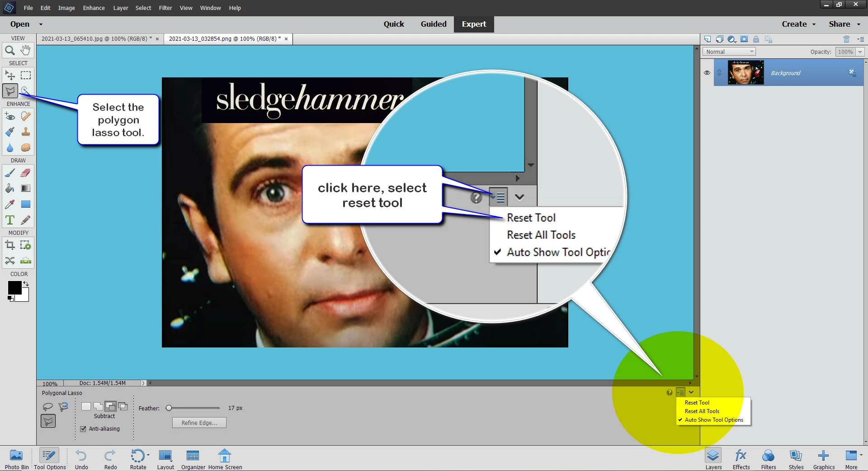Viewport: 868px width, 471px height.
Task: Switch to 2021-03-13_065410.jpg document tab
Action: coord(97,39)
